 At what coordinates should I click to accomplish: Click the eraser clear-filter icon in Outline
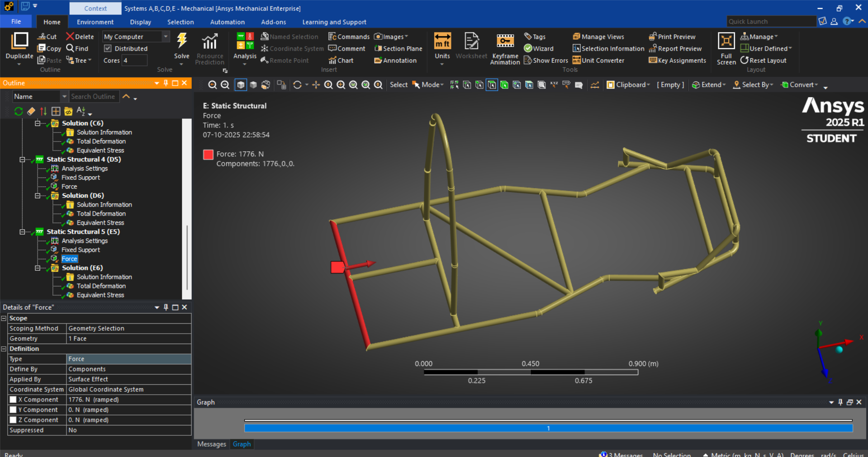point(31,111)
